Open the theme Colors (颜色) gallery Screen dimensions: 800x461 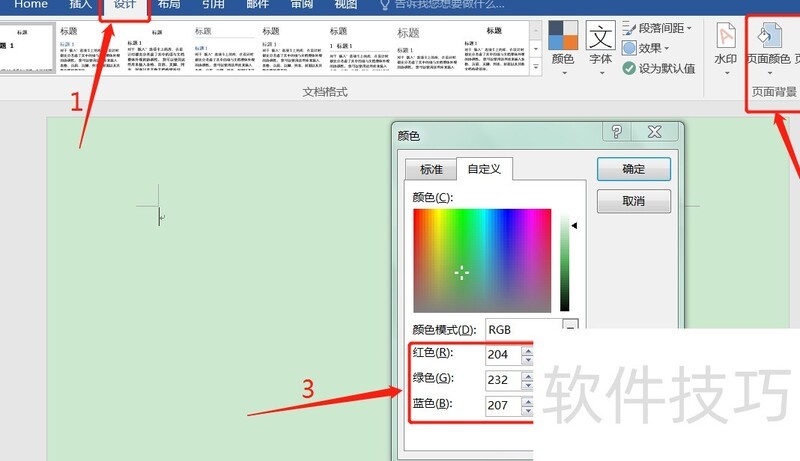(x=563, y=48)
